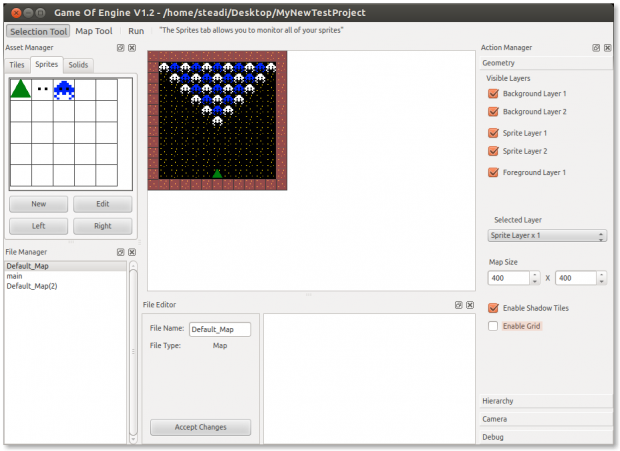Close the File Editor panel

470,305
